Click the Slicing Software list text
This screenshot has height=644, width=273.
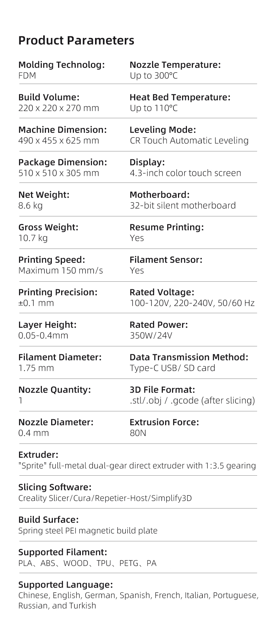(x=105, y=498)
